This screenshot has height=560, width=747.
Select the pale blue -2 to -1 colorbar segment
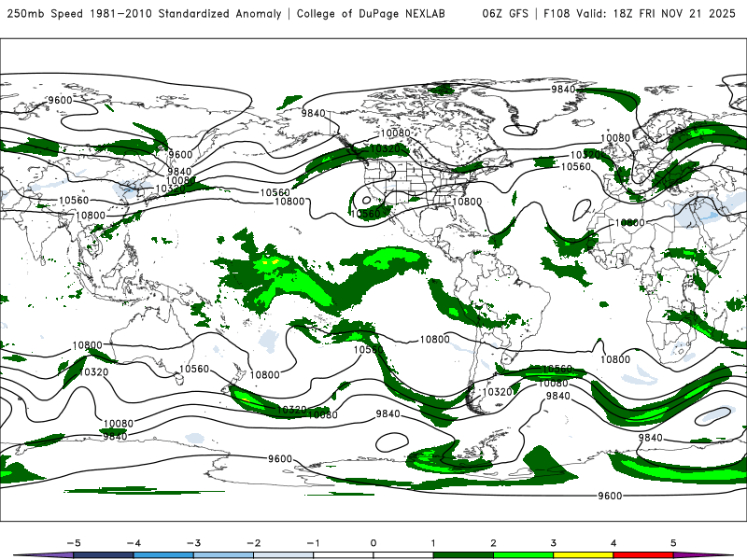click(284, 555)
